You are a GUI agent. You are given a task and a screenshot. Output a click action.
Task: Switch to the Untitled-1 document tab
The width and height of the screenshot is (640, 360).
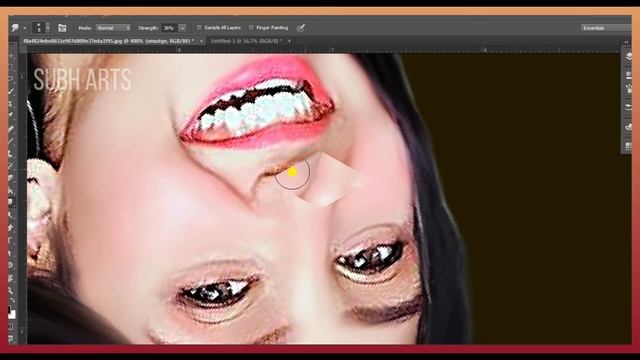246,41
